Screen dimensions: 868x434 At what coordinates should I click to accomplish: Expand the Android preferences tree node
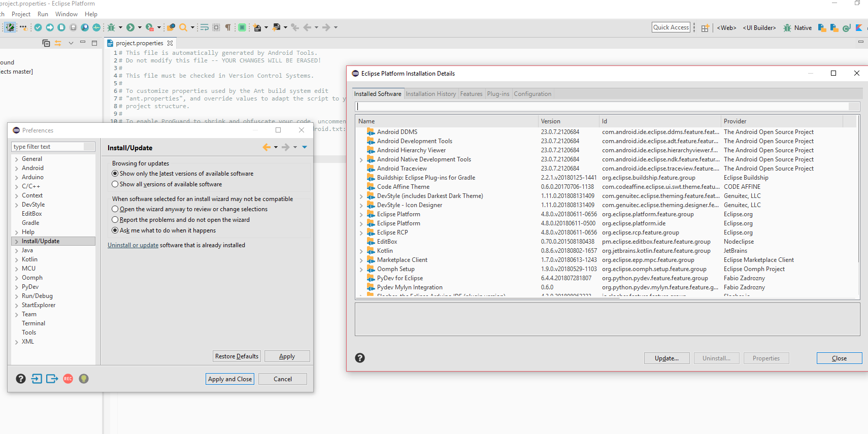(x=17, y=168)
